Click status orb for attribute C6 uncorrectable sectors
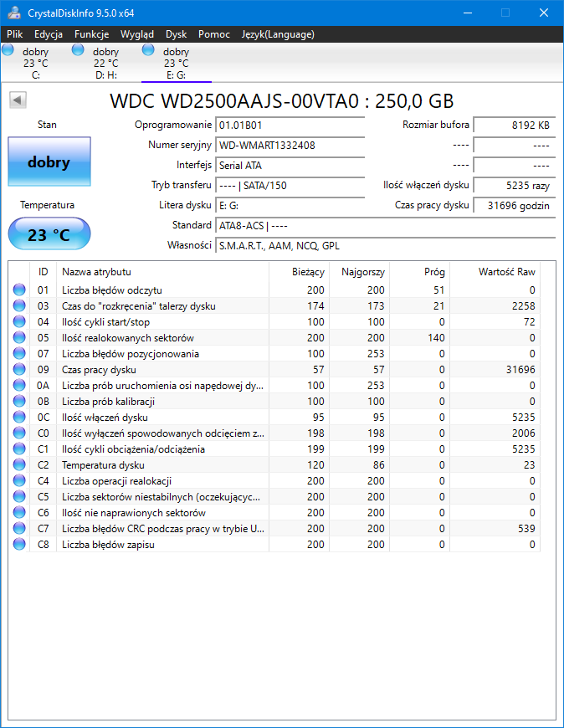564x728 pixels. point(19,513)
